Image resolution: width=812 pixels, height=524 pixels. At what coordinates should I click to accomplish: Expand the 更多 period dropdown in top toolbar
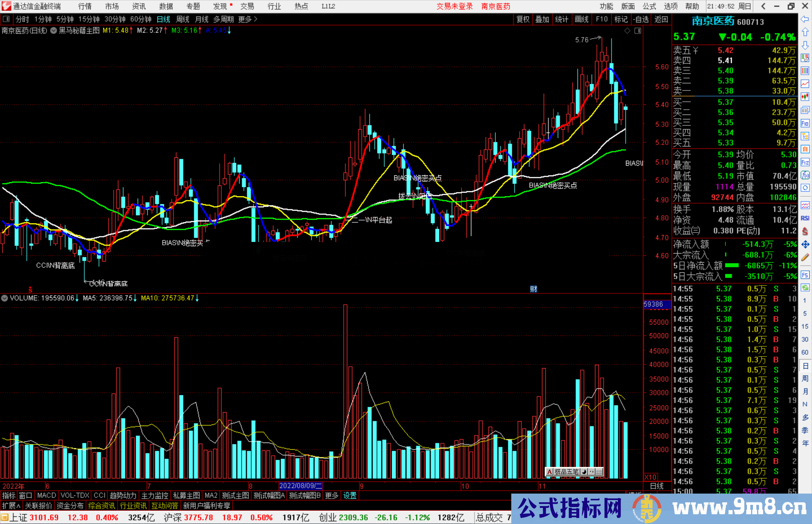click(248, 19)
